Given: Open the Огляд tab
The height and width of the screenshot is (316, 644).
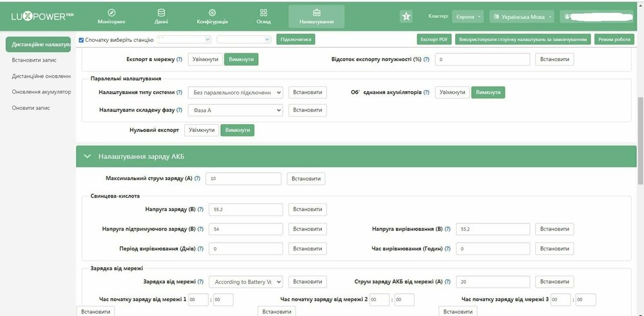Looking at the screenshot, I should [x=263, y=17].
